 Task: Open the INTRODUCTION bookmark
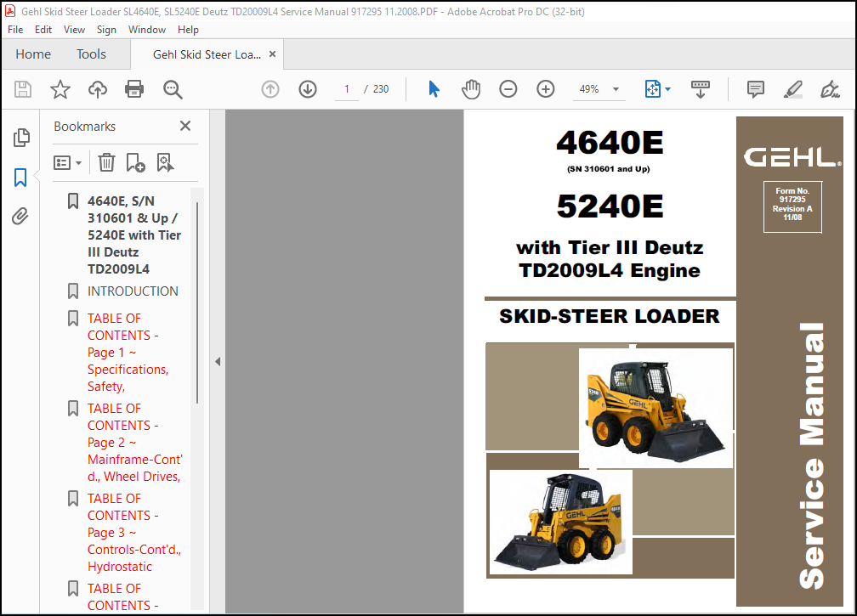[133, 291]
